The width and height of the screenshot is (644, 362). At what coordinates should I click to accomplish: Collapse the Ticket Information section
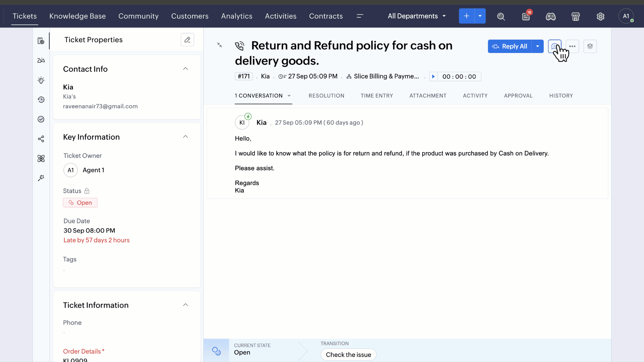[185, 305]
